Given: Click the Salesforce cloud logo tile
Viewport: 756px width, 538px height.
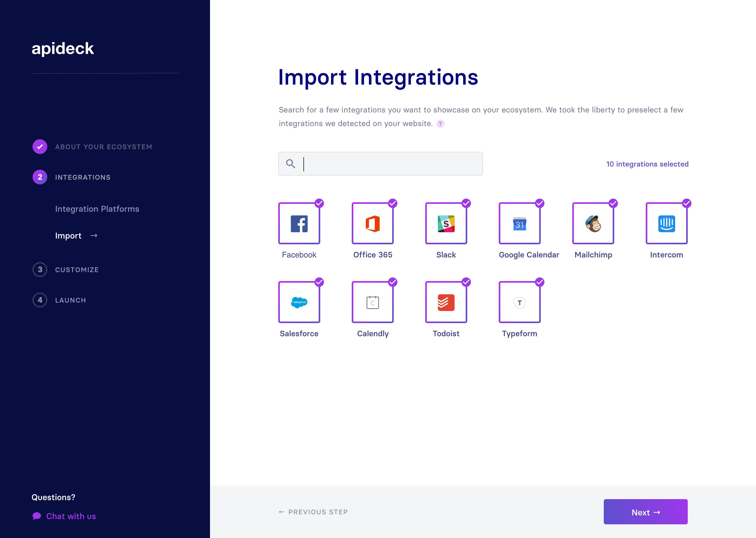Looking at the screenshot, I should tap(299, 302).
